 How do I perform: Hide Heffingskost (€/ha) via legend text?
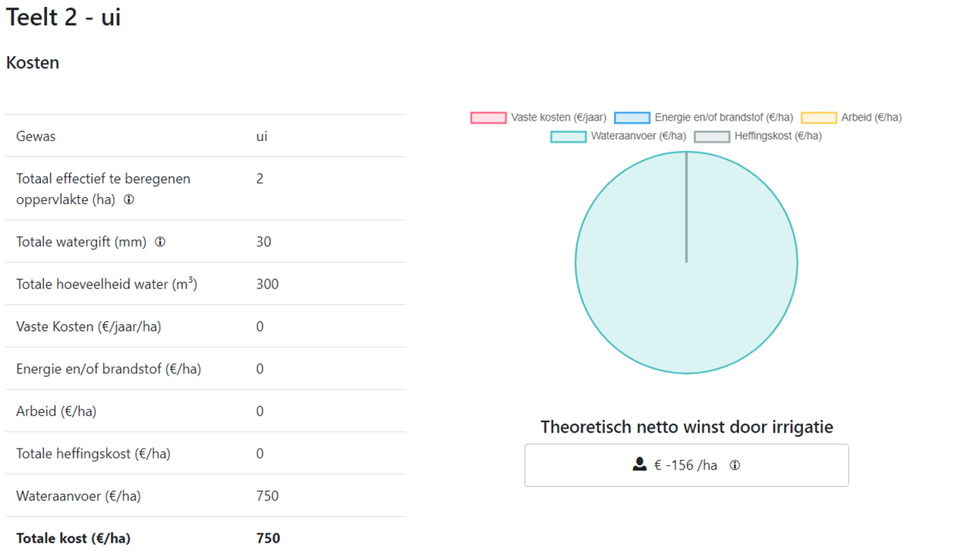click(x=777, y=137)
